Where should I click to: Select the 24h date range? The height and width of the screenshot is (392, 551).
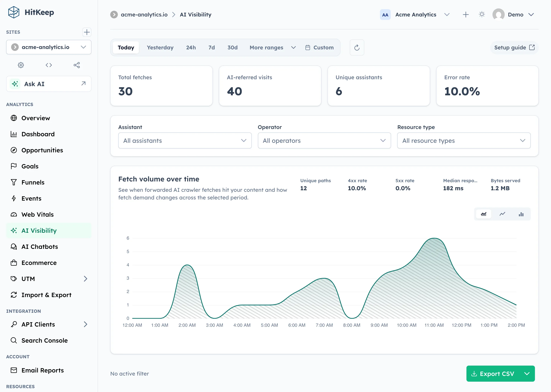191,47
